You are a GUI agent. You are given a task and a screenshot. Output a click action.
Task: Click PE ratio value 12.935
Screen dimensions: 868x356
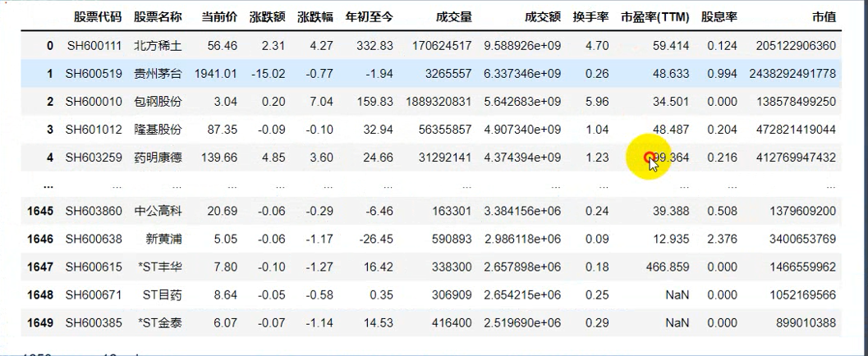(671, 239)
